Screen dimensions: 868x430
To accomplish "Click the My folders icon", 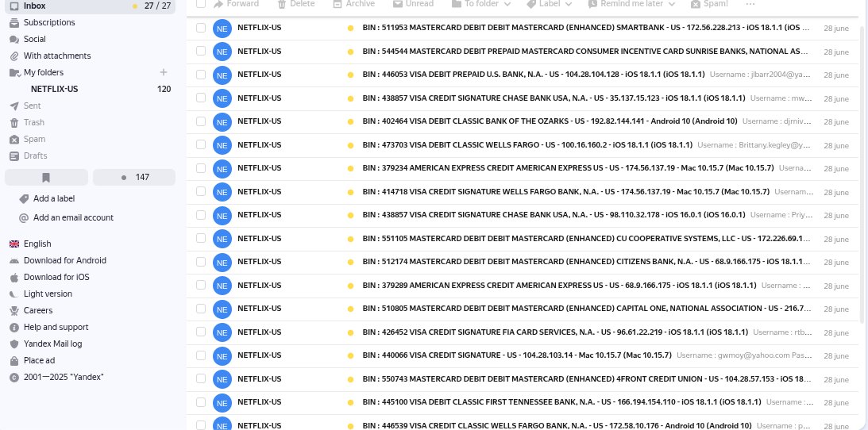I will [14, 72].
